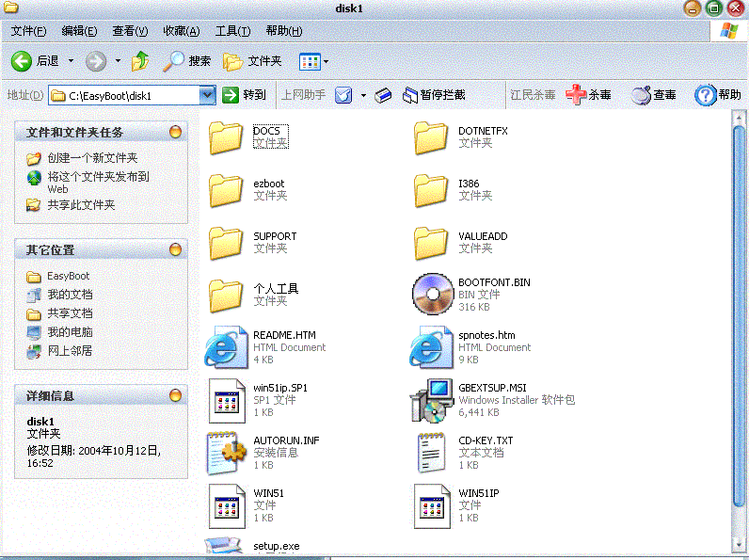Image resolution: width=749 pixels, height=560 pixels.
Task: Open the 文件(F) menu
Action: click(28, 31)
